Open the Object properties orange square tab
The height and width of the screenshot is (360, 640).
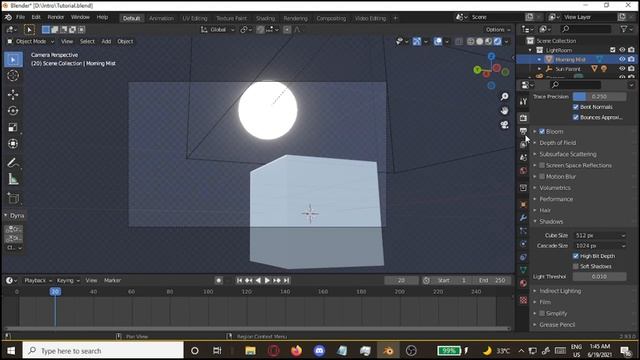click(523, 204)
